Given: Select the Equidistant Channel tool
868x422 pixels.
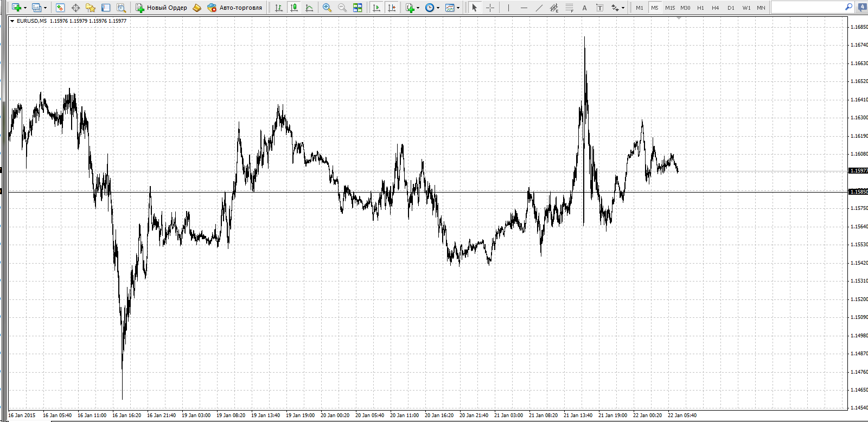Looking at the screenshot, I should point(554,8).
